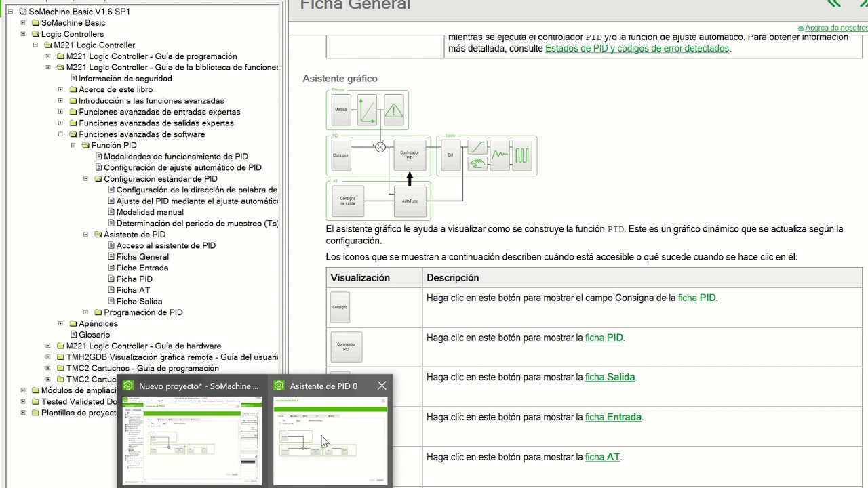
Task: Expand Introducción a las funciones avanzadas
Action: (60, 101)
